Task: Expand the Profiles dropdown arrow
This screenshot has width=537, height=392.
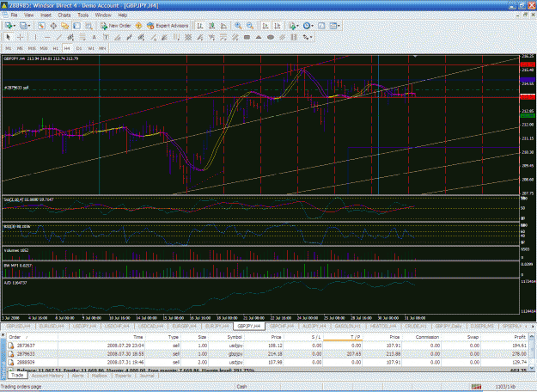Action: [29, 26]
